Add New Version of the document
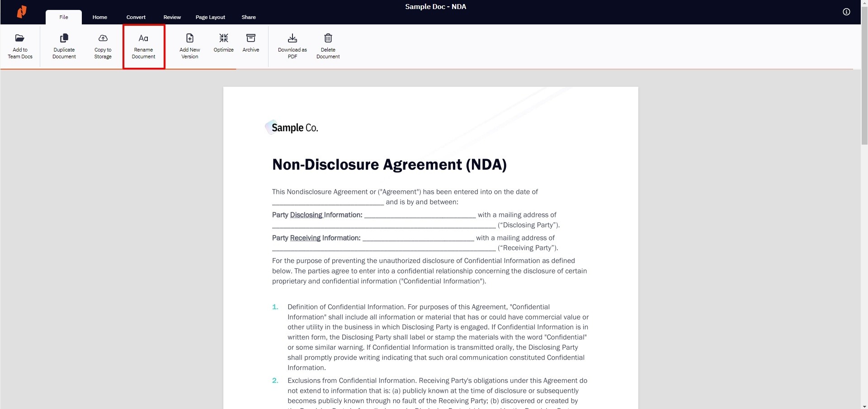The image size is (868, 409). 190,47
